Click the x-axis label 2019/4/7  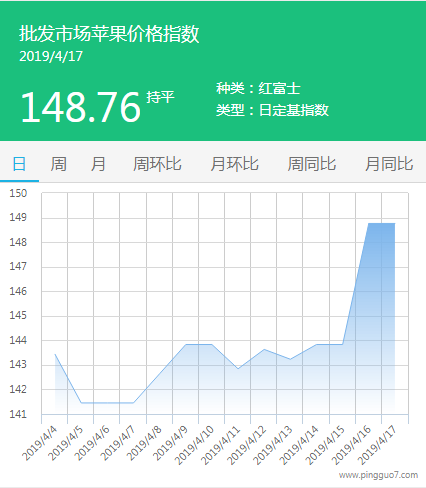point(118,443)
